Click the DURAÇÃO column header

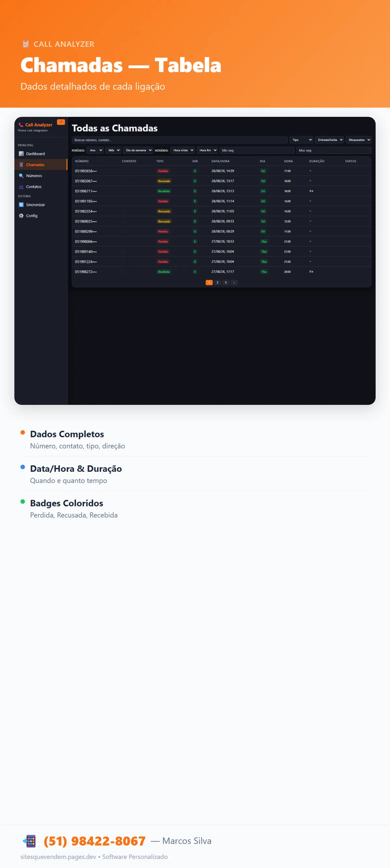point(317,161)
